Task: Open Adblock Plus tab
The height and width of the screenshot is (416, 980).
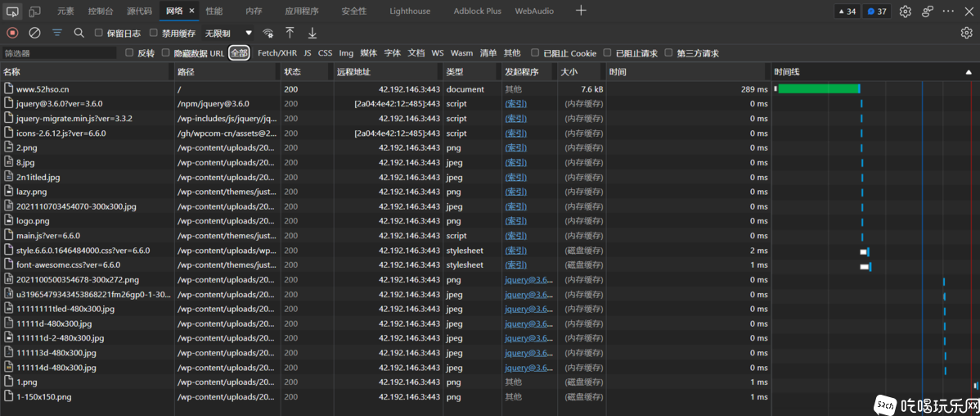Action: point(478,11)
